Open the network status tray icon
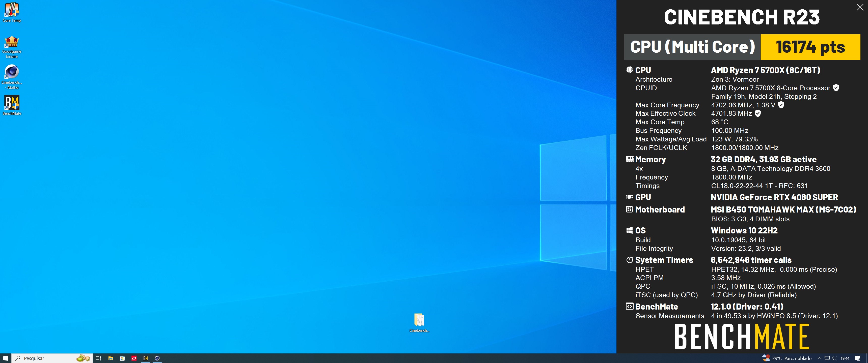The width and height of the screenshot is (868, 363). click(x=827, y=358)
